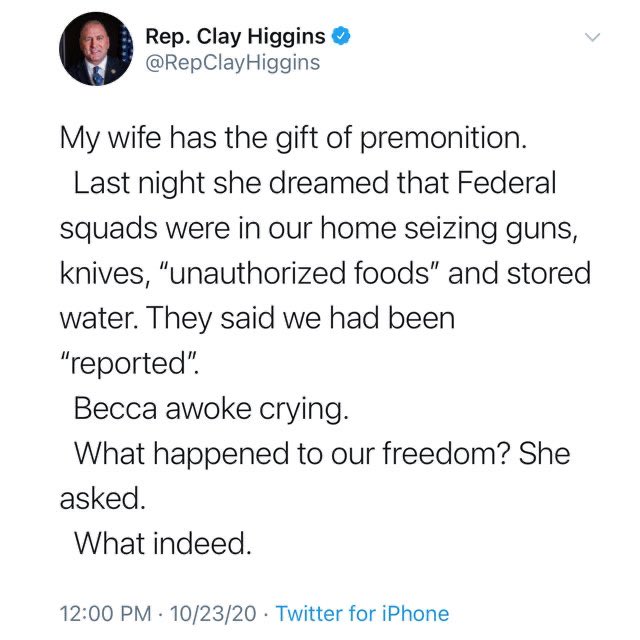Click the line 'What happened to our freedom? She'
This screenshot has height=640, width=640.
[x=322, y=454]
